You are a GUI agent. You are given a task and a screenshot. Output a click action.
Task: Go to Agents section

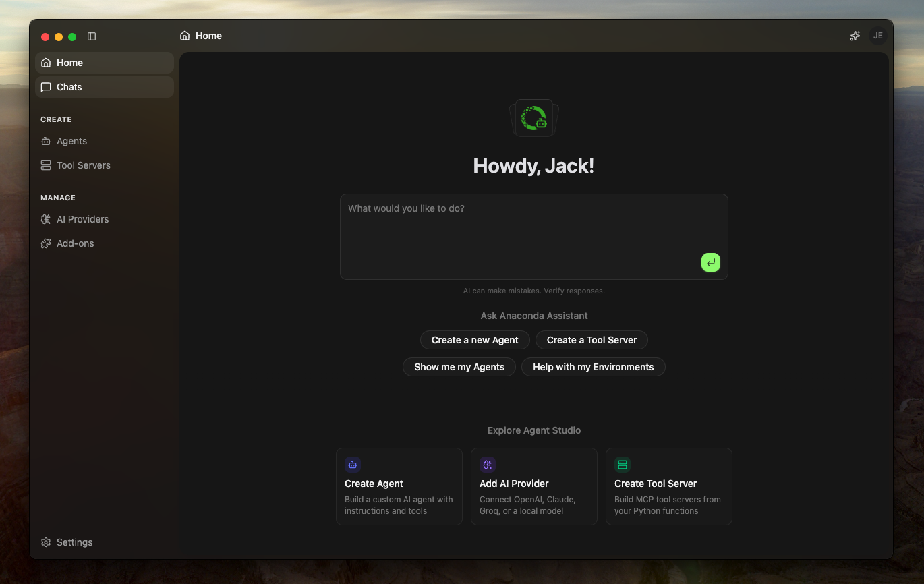coord(105,141)
